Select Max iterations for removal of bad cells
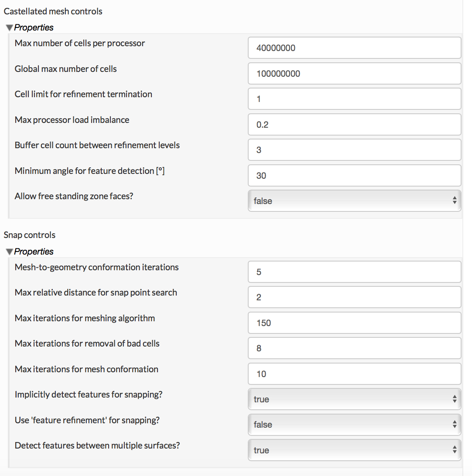 point(354,348)
